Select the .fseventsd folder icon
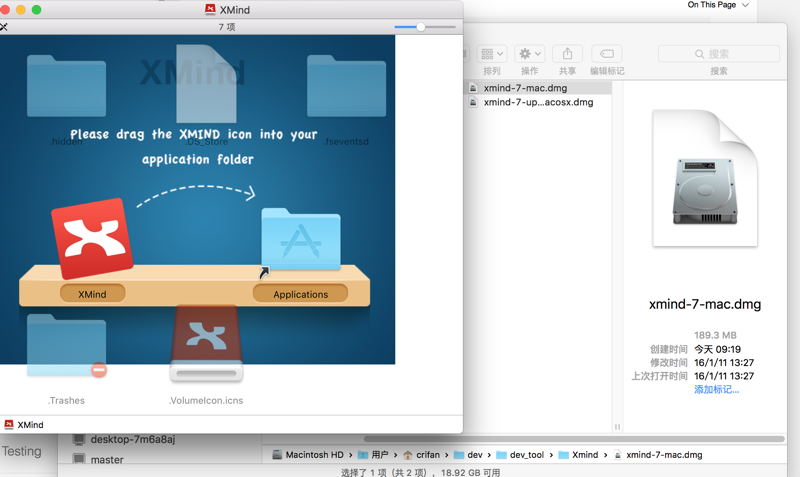 tap(346, 86)
